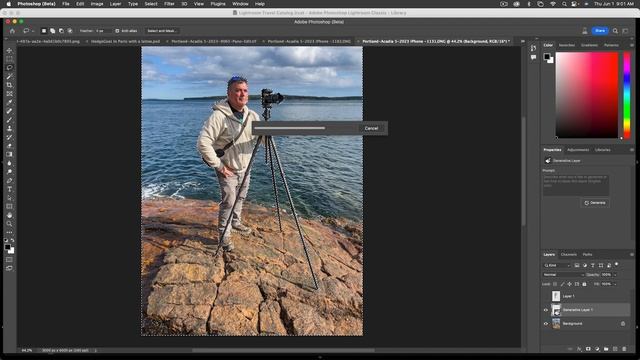Open the Normal blend mode dropdown
The height and width of the screenshot is (360, 640).
(563, 275)
